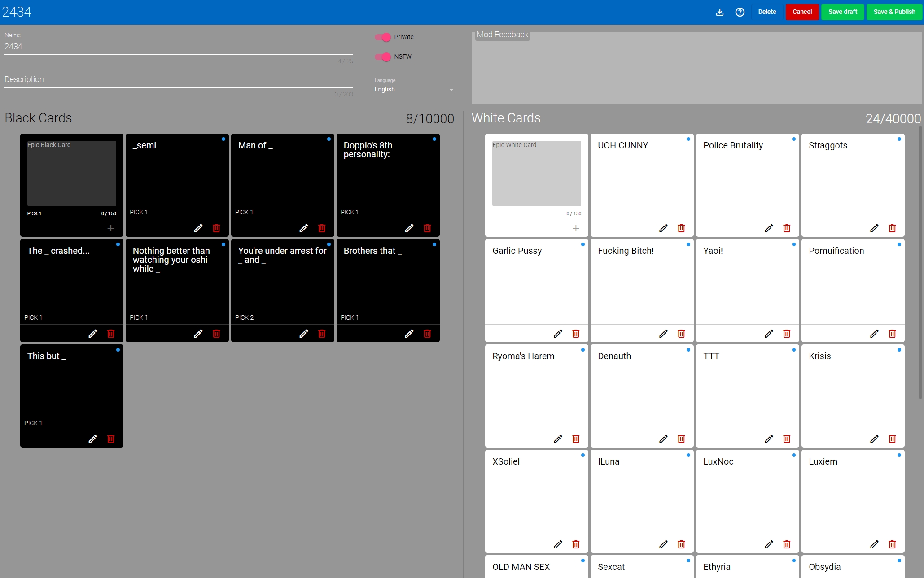Delete the 'This but _' black card
The height and width of the screenshot is (578, 924).
[111, 439]
